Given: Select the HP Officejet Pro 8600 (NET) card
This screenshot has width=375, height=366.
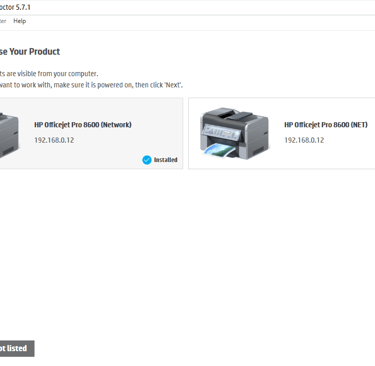Looking at the screenshot, I should [282, 133].
